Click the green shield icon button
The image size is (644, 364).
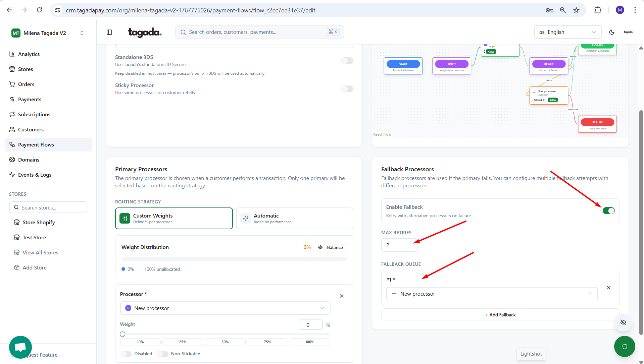(x=624, y=346)
